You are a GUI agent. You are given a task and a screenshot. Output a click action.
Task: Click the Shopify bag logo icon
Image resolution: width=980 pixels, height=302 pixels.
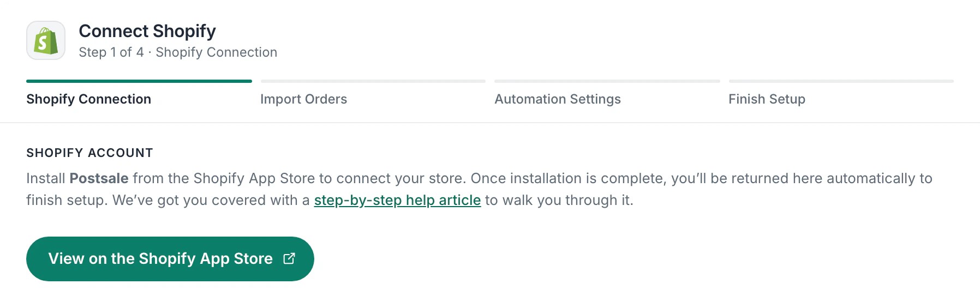click(46, 41)
